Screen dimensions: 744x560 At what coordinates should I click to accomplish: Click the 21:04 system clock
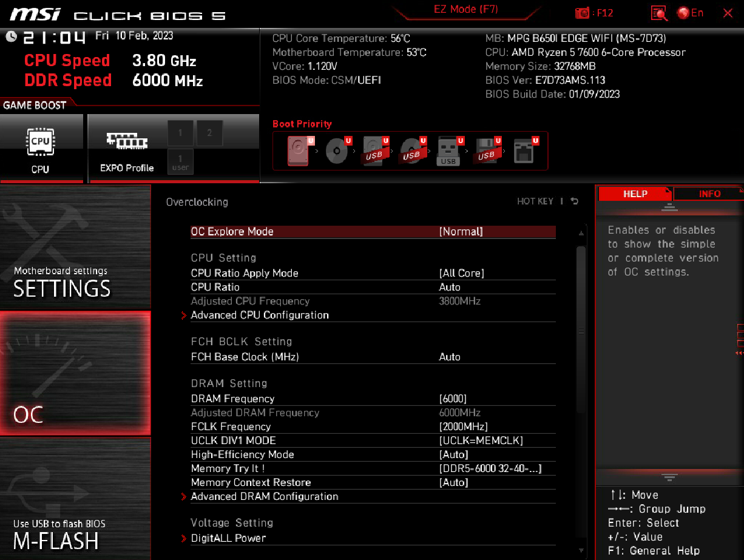coord(55,38)
